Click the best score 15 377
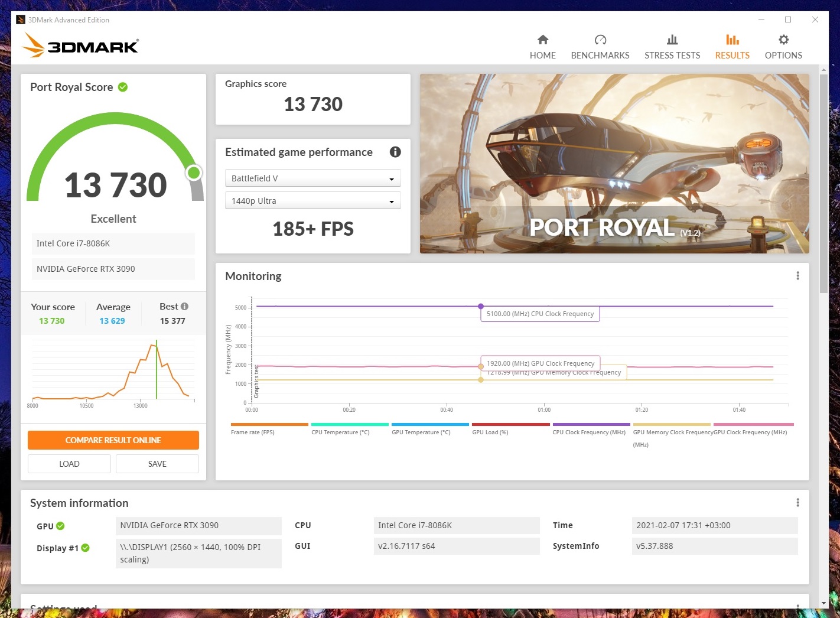 coord(172,321)
